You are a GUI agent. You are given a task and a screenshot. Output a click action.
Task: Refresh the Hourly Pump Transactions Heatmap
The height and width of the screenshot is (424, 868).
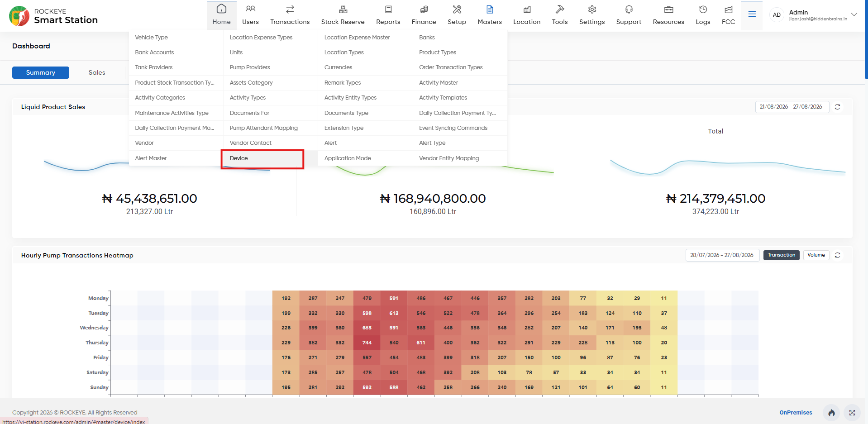coord(838,255)
